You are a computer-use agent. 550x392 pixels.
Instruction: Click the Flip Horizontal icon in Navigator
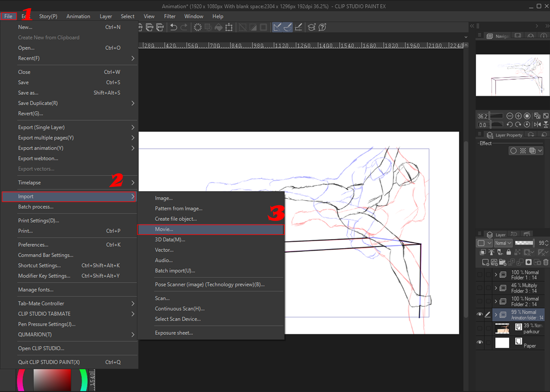(x=537, y=125)
